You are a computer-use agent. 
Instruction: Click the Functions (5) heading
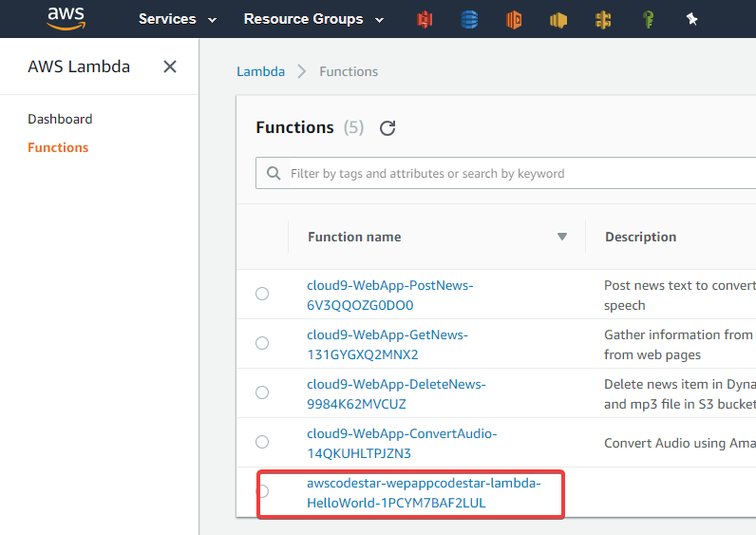[x=310, y=127]
